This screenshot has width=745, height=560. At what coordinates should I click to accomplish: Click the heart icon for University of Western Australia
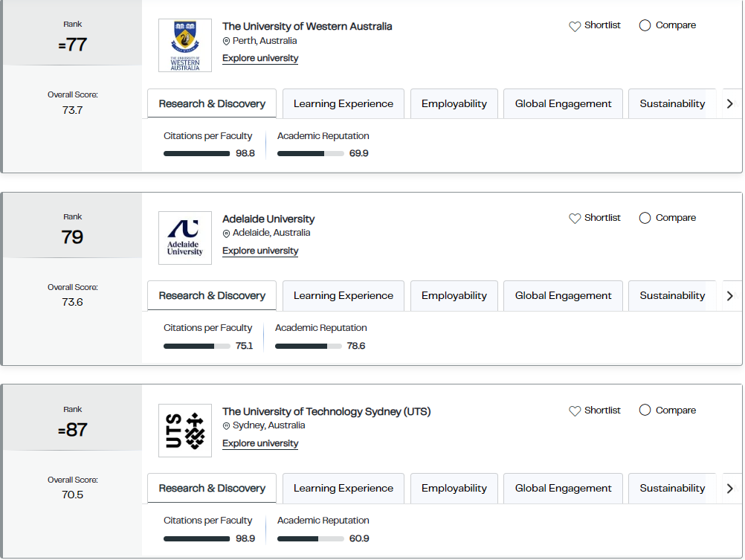[575, 26]
